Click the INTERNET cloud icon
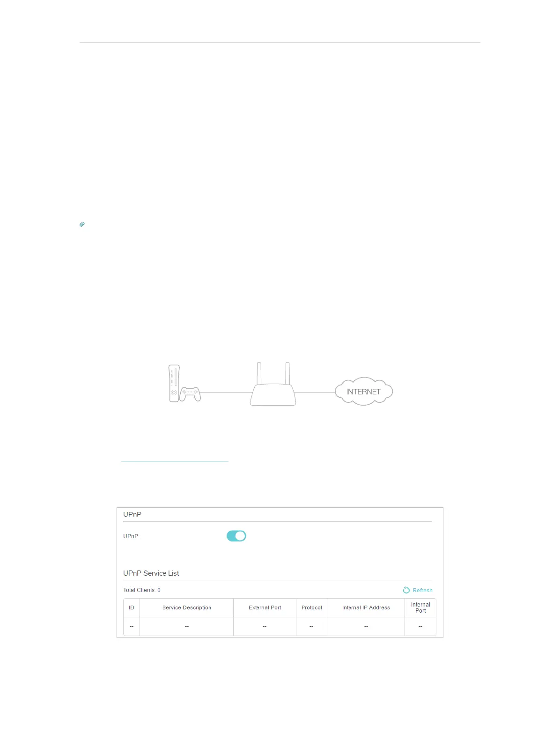Screen dimensions: 560x741 [x=364, y=391]
